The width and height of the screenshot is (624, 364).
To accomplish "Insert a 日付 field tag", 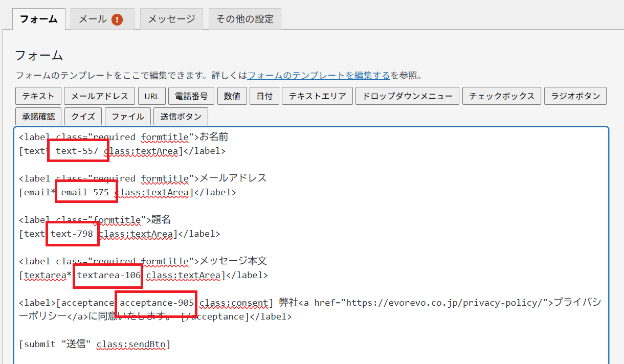I will (x=264, y=96).
